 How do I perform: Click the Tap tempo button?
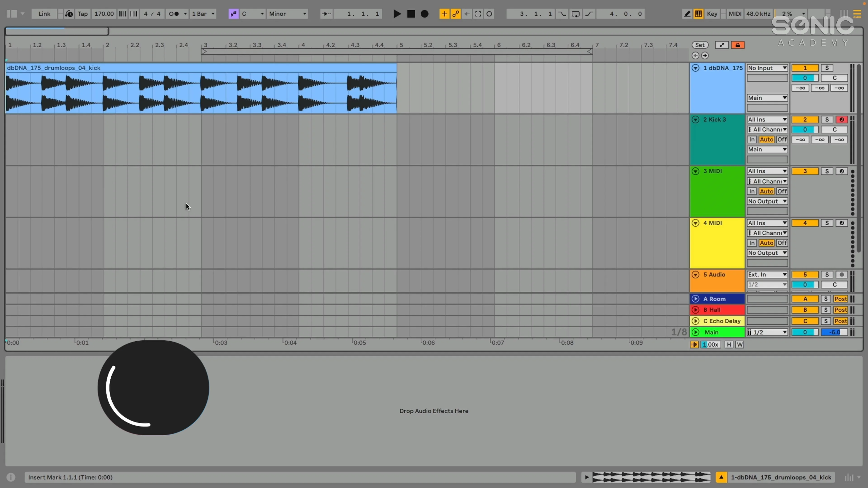pos(83,14)
